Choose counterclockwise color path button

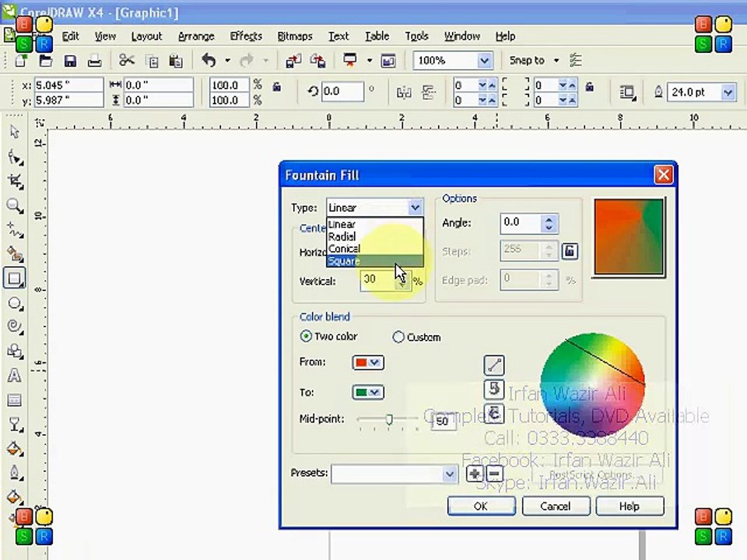494,389
